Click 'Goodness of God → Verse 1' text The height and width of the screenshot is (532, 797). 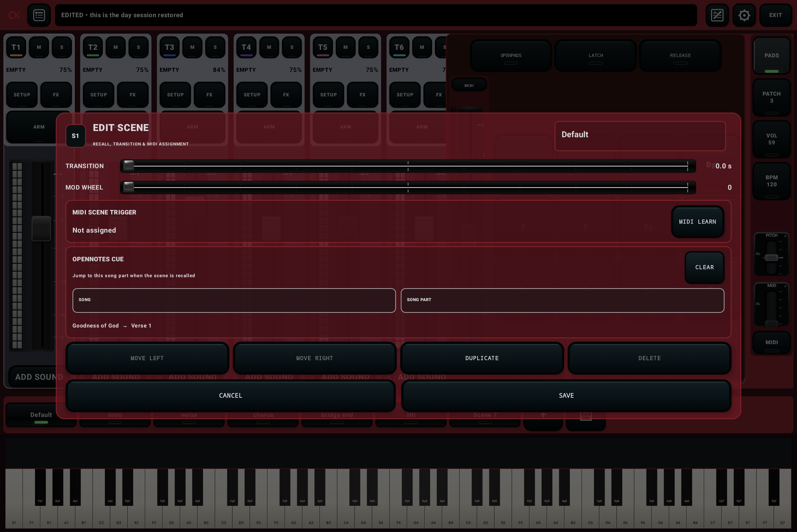pyautogui.click(x=112, y=326)
